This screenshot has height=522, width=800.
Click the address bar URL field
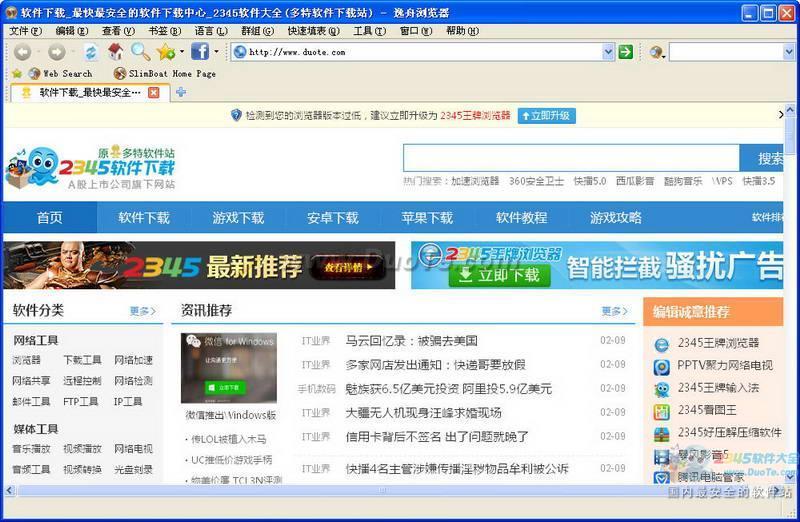tap(417, 52)
